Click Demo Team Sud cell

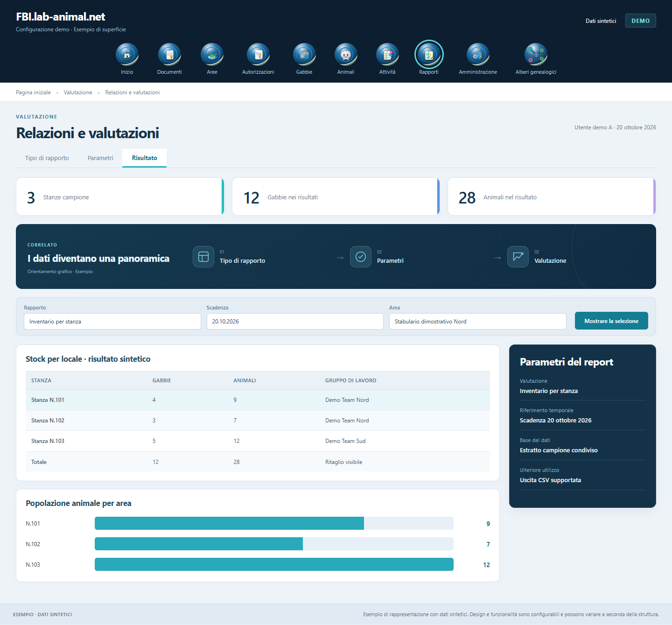pyautogui.click(x=345, y=441)
